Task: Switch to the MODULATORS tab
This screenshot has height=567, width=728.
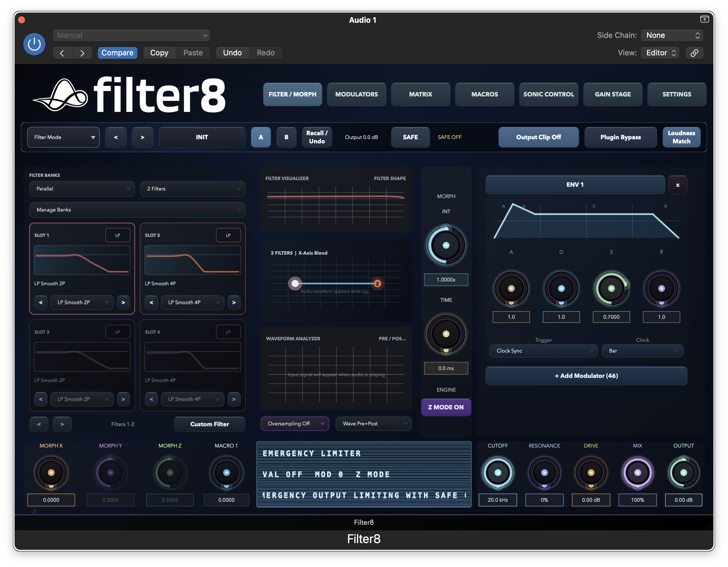Action: click(x=356, y=94)
